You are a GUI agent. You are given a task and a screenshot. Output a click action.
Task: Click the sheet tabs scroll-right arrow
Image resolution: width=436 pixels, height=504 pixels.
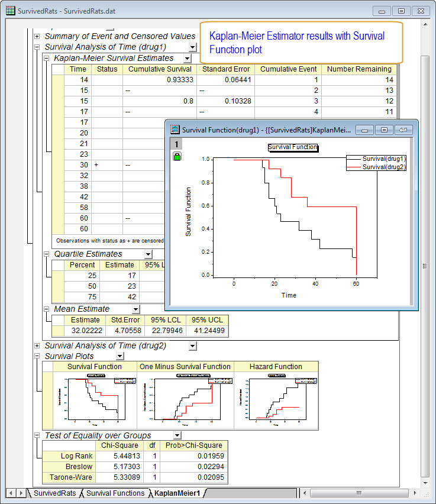tap(21, 493)
